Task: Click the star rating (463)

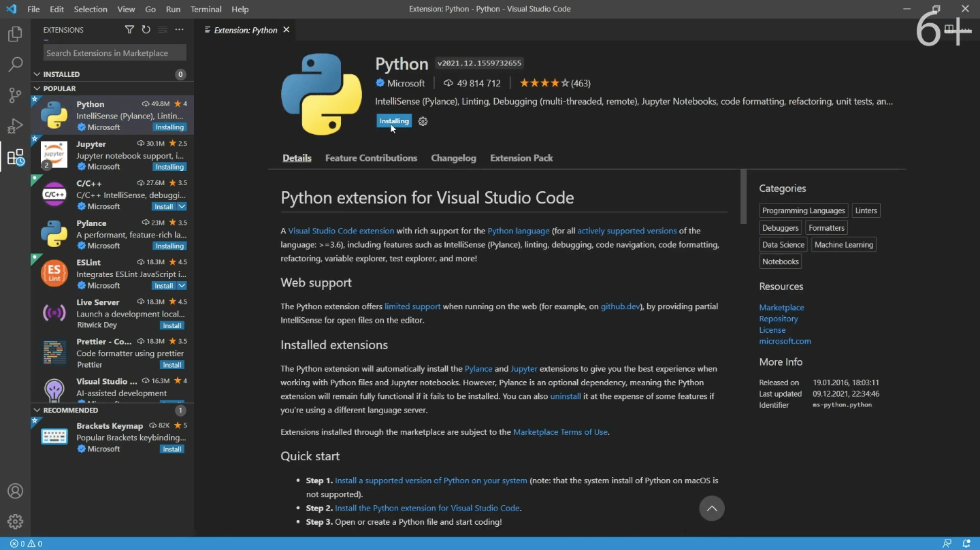Action: [x=555, y=83]
